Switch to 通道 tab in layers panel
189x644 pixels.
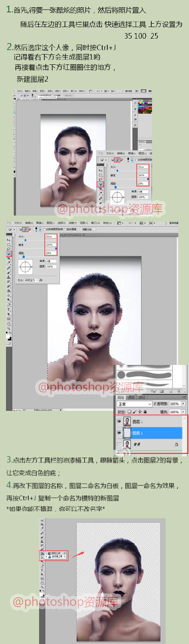(x=131, y=398)
